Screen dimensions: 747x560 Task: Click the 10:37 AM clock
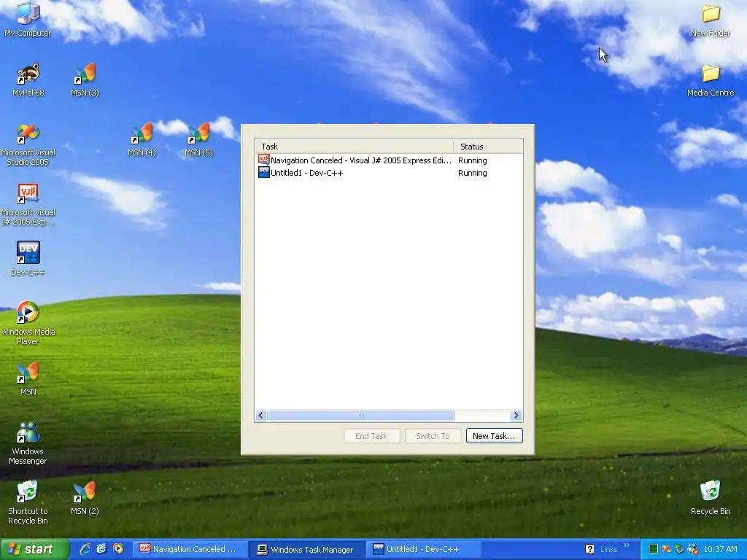tap(720, 549)
